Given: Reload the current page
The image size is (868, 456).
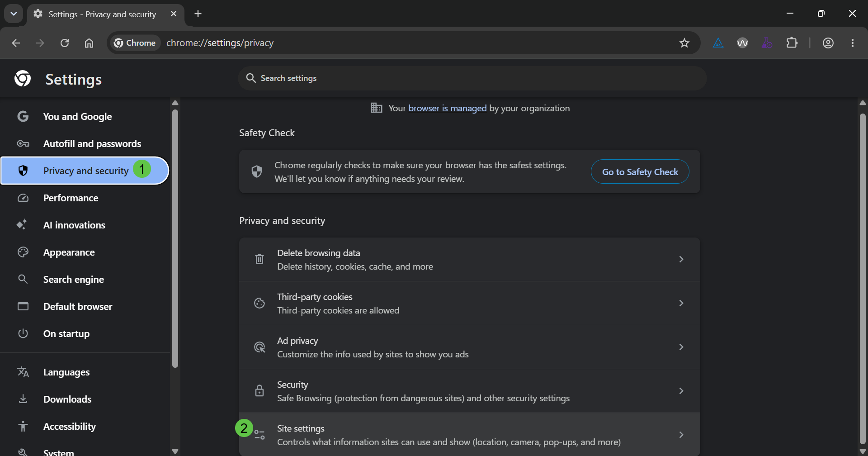Looking at the screenshot, I should pyautogui.click(x=65, y=43).
